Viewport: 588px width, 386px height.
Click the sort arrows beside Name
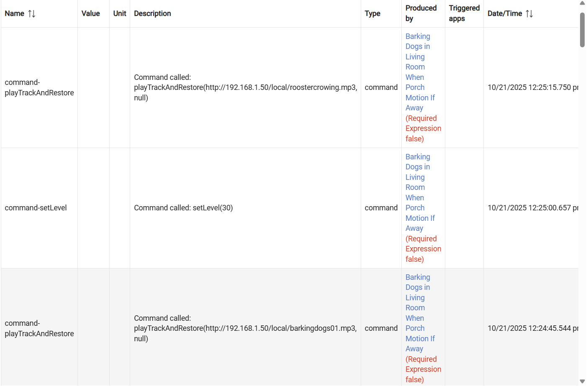click(32, 14)
